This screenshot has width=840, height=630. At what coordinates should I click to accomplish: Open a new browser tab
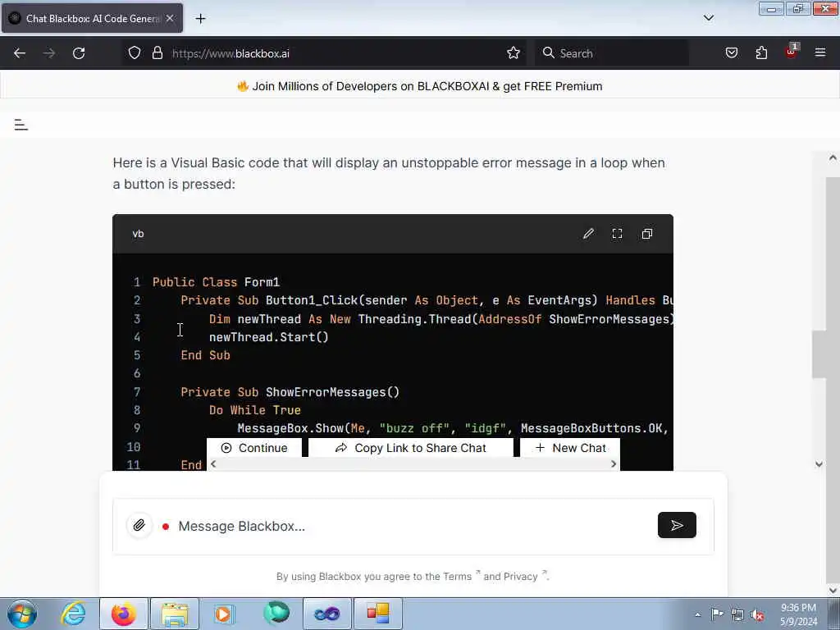[x=200, y=18]
